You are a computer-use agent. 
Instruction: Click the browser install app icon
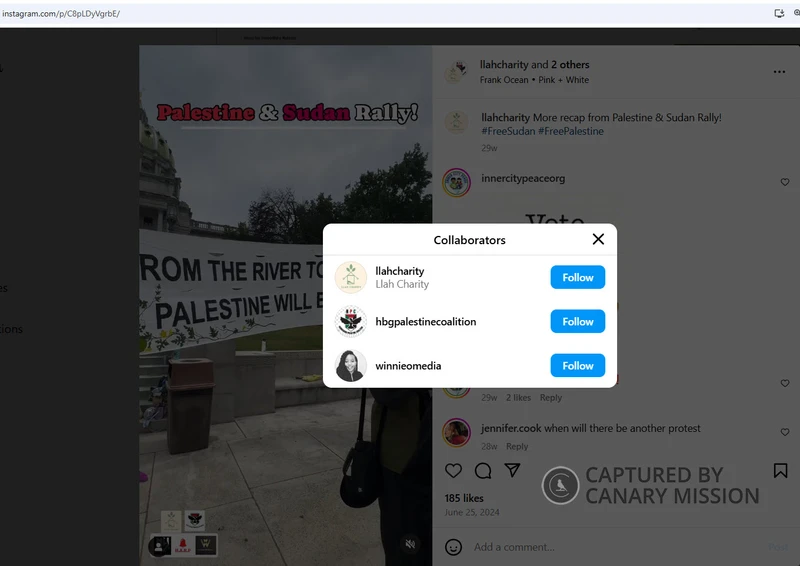[779, 13]
